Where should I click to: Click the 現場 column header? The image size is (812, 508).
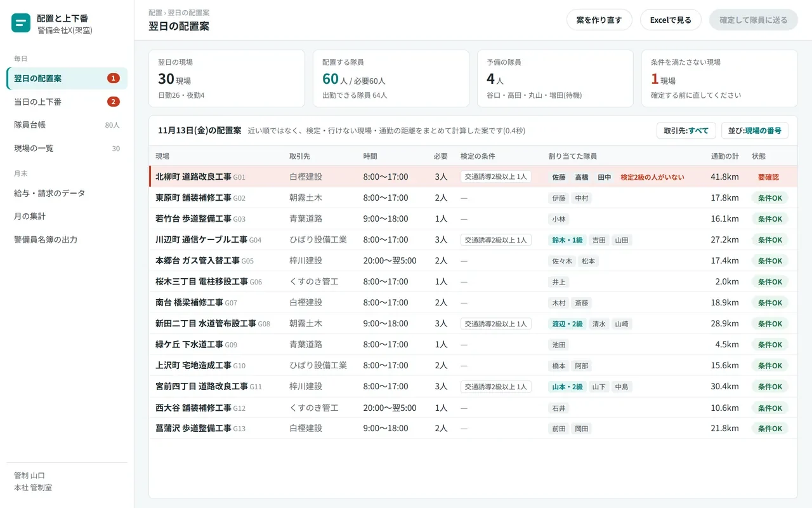tap(162, 156)
